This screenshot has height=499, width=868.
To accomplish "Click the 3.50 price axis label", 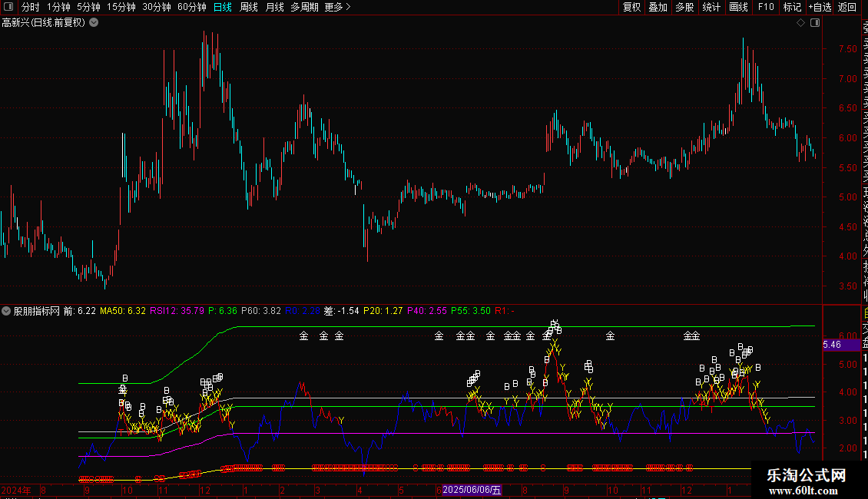I will (847, 286).
